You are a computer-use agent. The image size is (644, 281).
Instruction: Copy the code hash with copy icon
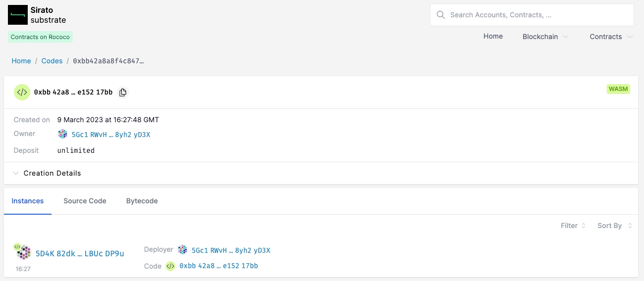123,93
